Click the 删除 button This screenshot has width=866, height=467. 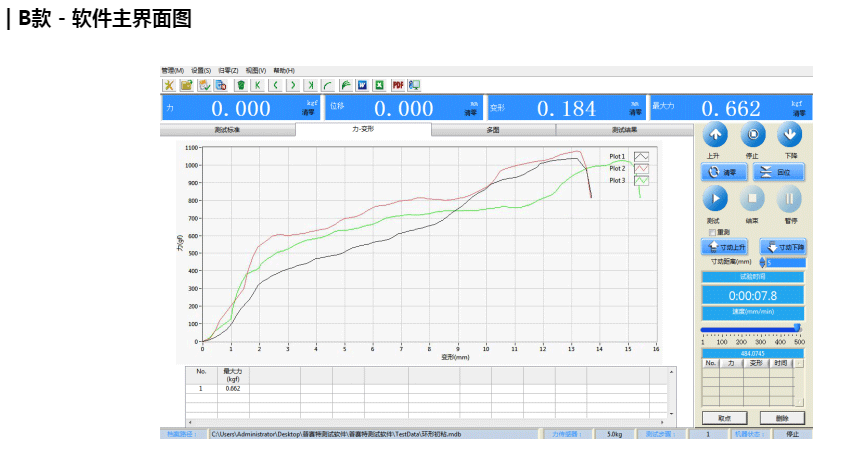click(781, 418)
